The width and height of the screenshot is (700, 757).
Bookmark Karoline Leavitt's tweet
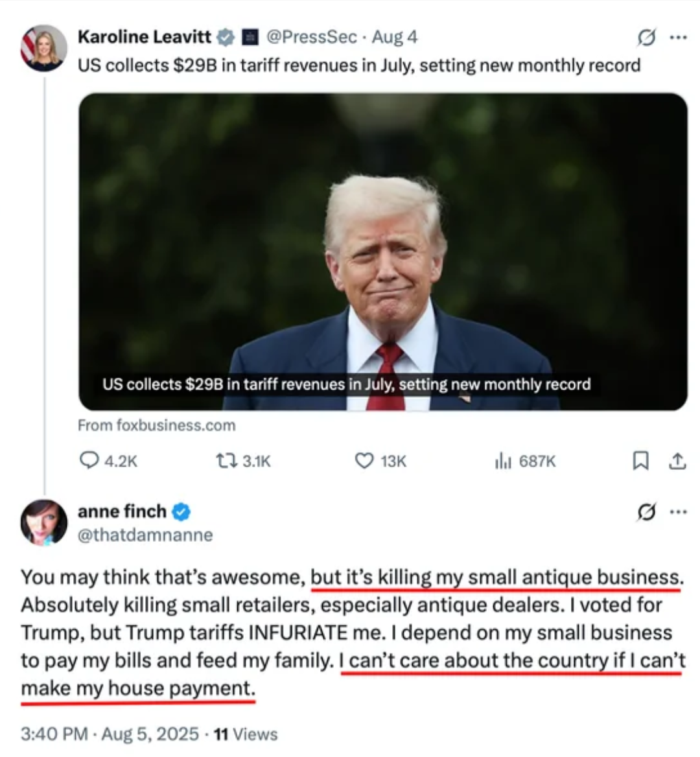click(x=640, y=461)
